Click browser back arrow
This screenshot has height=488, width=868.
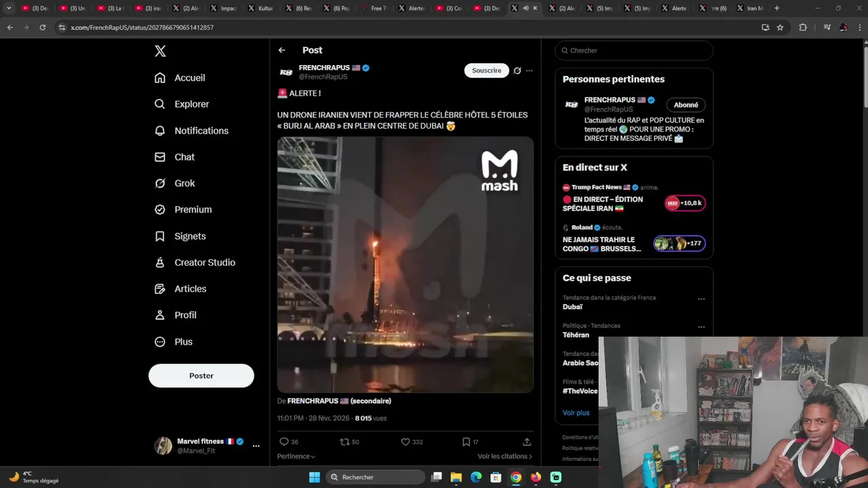tap(9, 28)
